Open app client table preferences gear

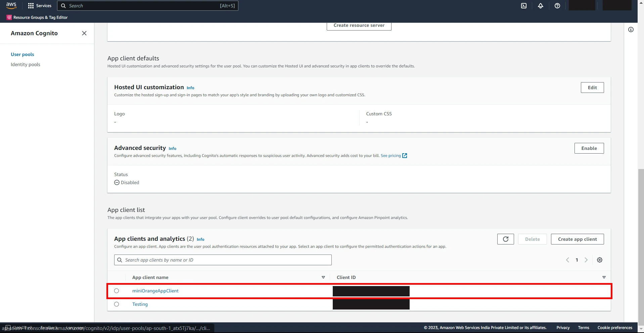[600, 260]
